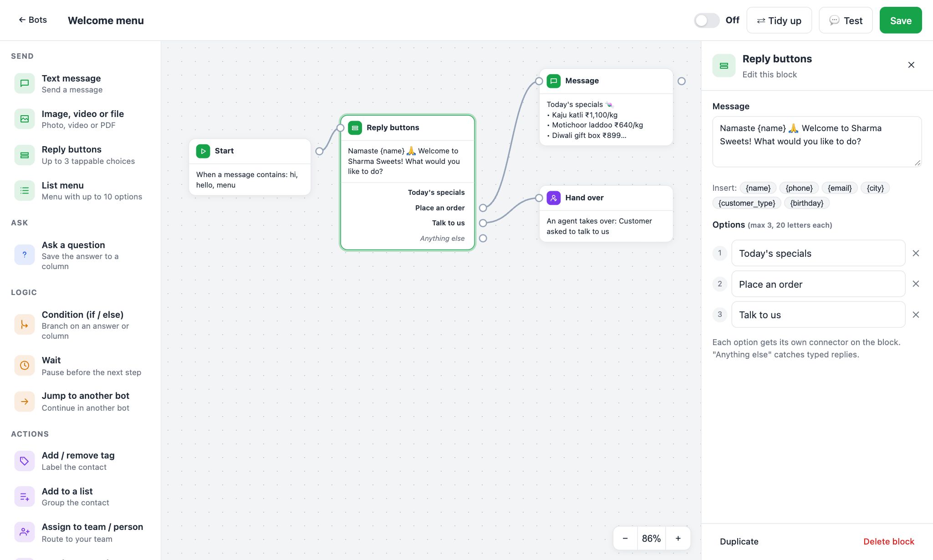Select the Reply buttons sidebar icon
The height and width of the screenshot is (560, 933).
pos(25,155)
